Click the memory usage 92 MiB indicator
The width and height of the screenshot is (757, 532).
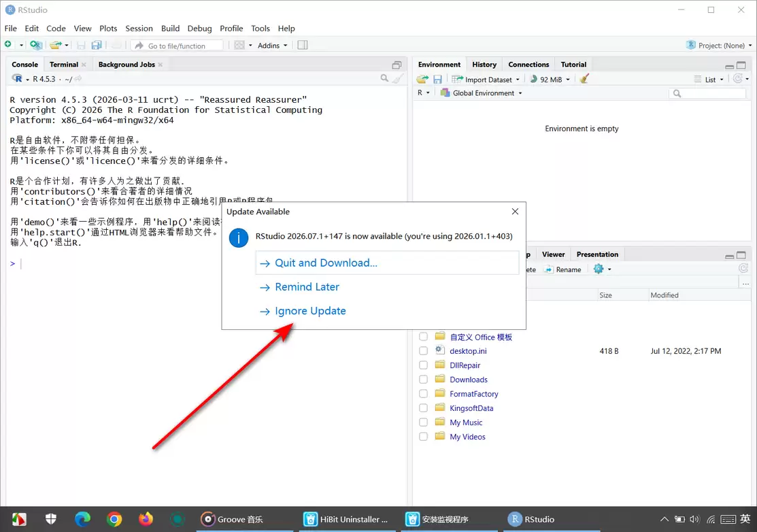point(550,79)
